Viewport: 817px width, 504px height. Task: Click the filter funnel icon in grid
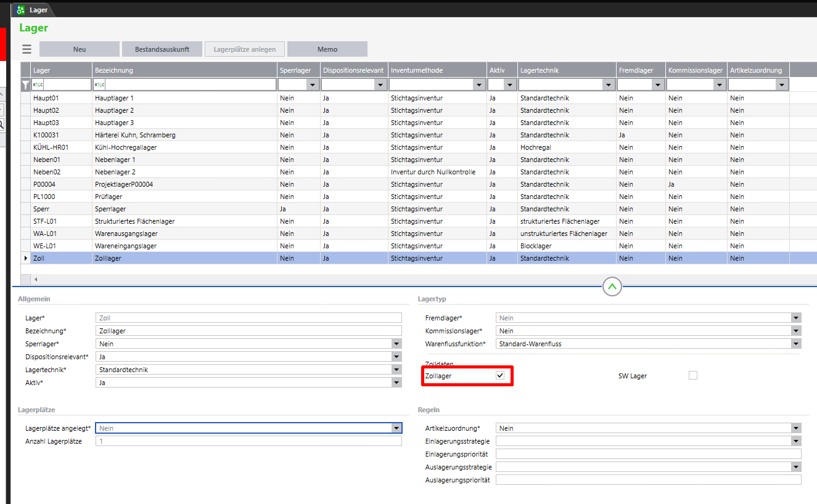tap(25, 85)
